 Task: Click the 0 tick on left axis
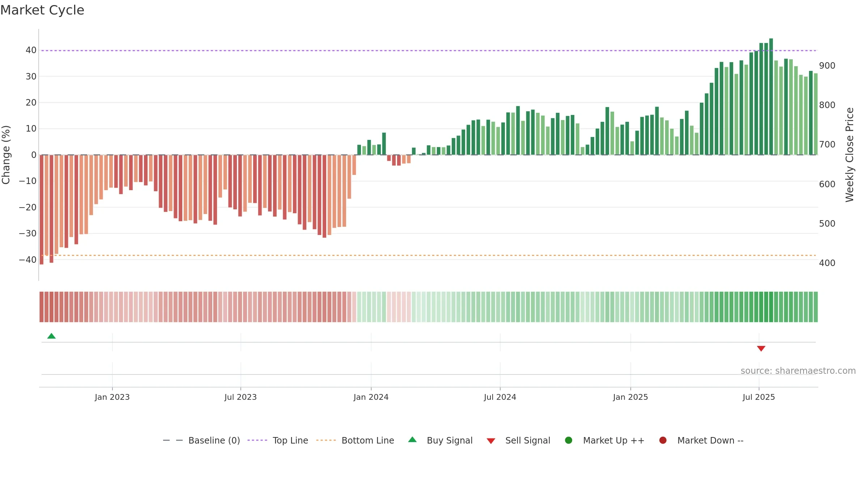click(34, 155)
